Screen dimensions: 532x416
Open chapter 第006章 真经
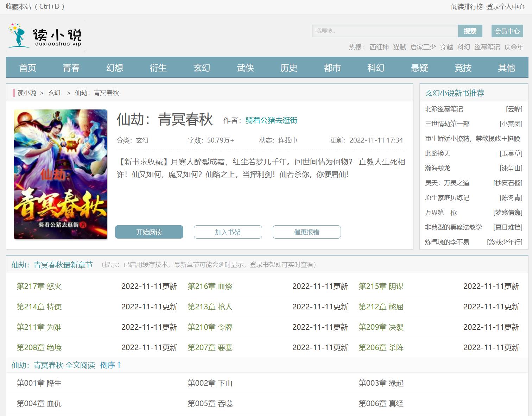381,404
